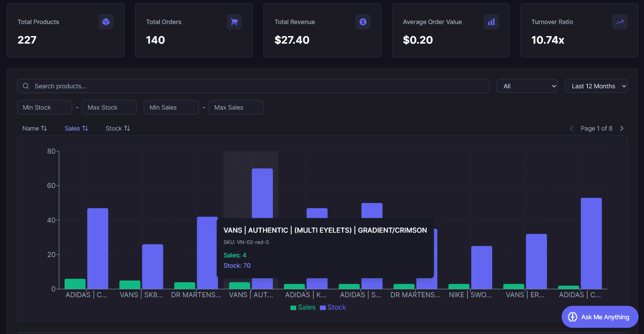Image resolution: width=644 pixels, height=334 pixels.
Task: Click the Sales column sort arrows
Action: pyautogui.click(x=85, y=128)
